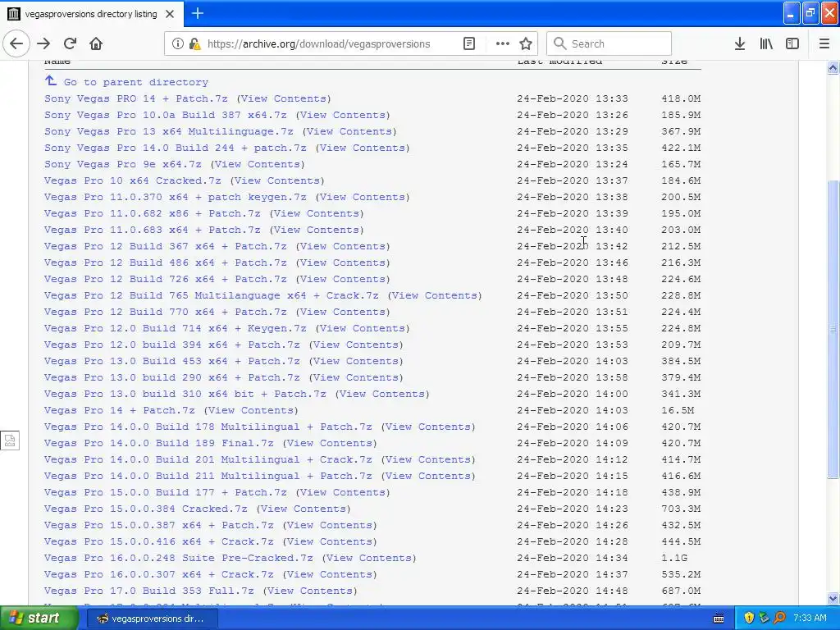Click the scrollbar up arrow
Screen dimensions: 840x630
coord(833,67)
